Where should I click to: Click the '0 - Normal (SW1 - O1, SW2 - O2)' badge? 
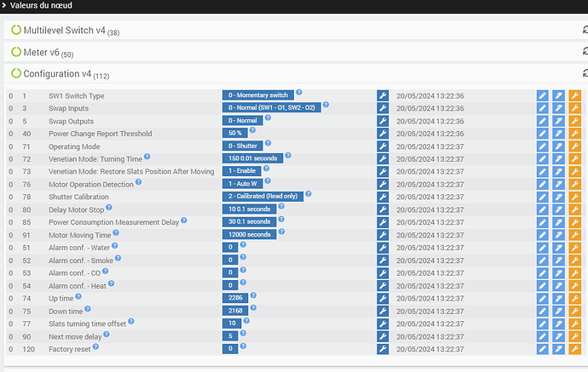point(272,107)
